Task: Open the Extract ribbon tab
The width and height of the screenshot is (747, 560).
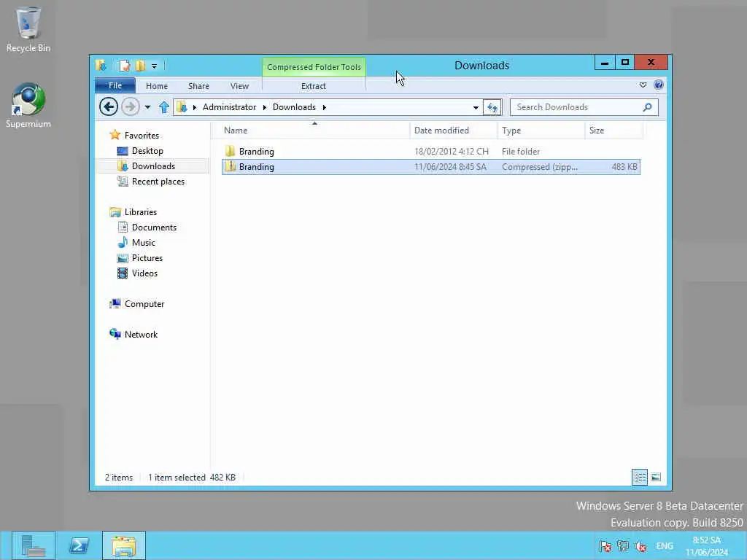Action: [314, 86]
